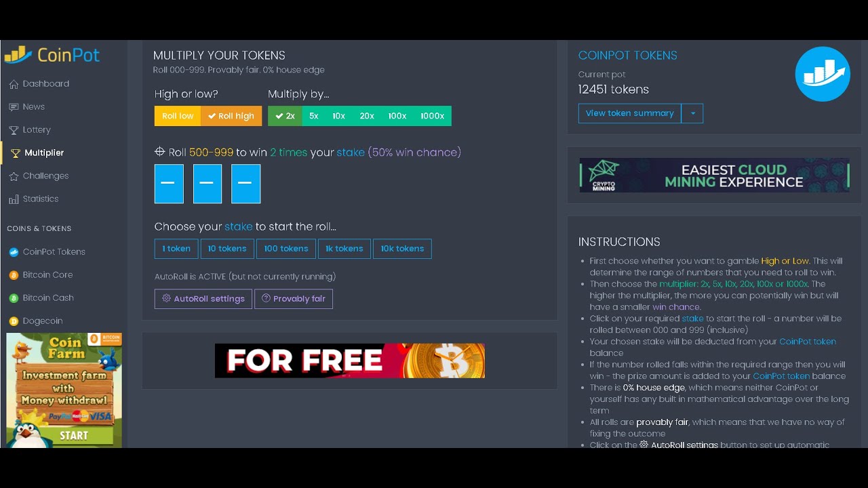Click the Multiplier trophy icon in sidebar
The width and height of the screenshot is (868, 488).
click(x=16, y=153)
